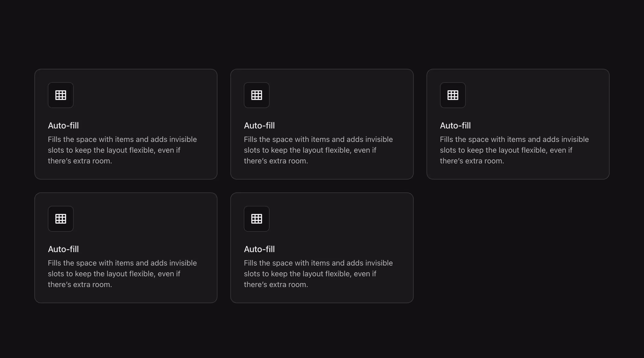
Task: Open the top-left Auto-fill card
Action: 126,124
